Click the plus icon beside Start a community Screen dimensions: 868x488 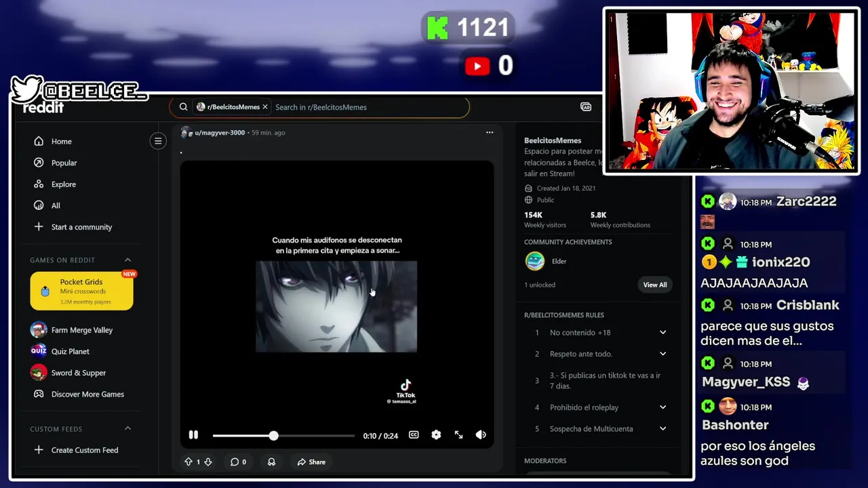coord(39,226)
